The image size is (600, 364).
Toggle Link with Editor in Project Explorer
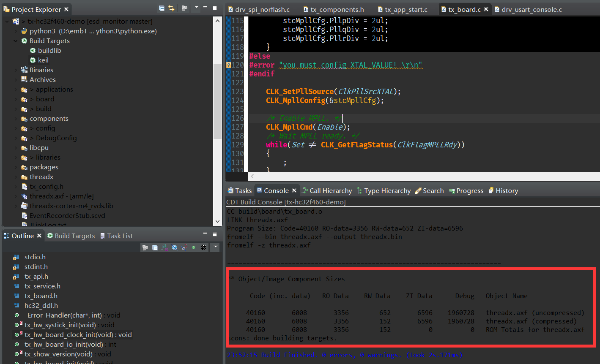(171, 8)
